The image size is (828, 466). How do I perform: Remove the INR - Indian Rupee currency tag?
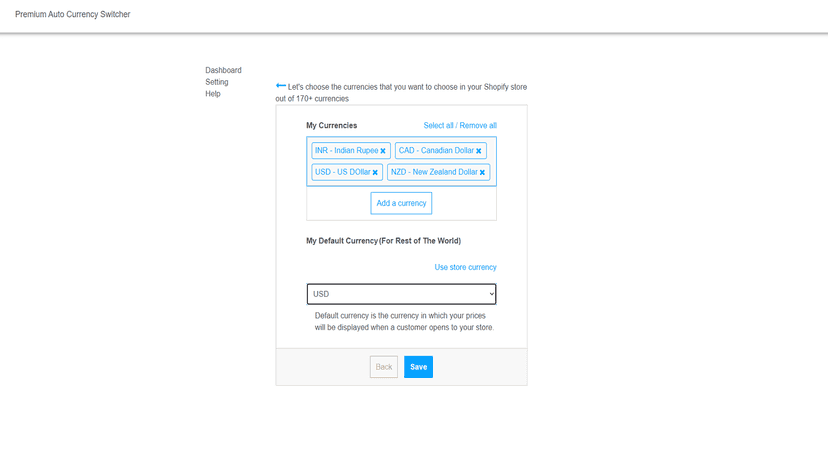383,151
